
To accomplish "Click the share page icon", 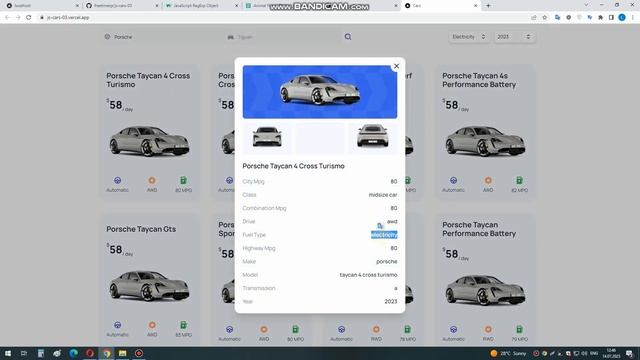I will pyautogui.click(x=534, y=18).
